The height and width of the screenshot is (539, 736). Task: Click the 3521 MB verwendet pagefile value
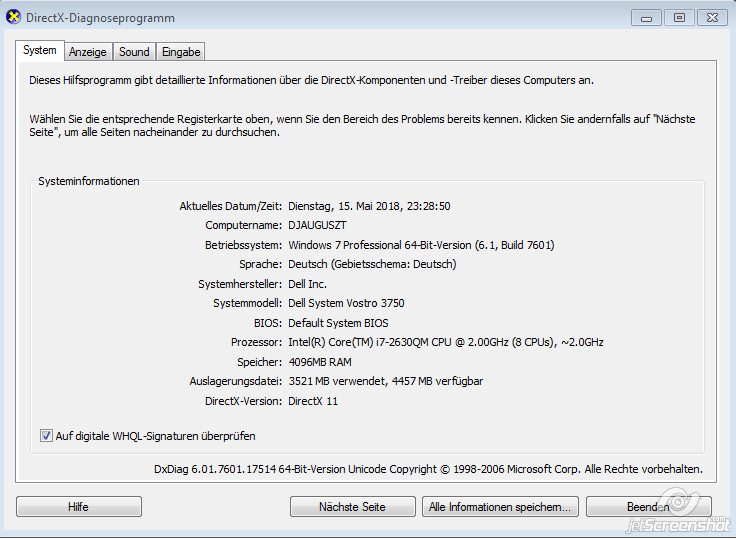click(x=386, y=381)
